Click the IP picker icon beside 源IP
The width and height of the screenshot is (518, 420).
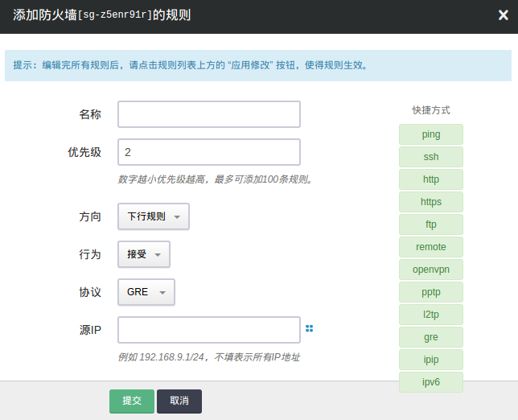[309, 328]
